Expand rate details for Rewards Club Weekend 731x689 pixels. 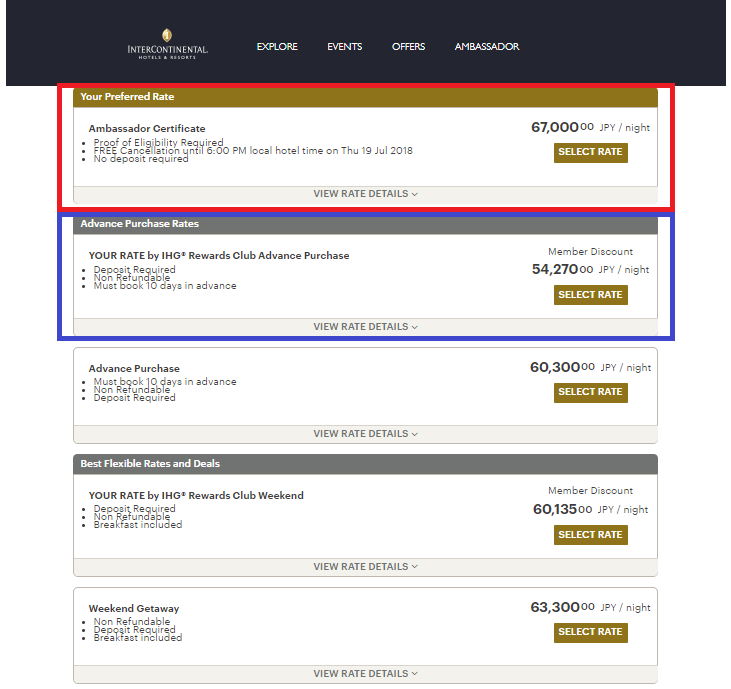365,567
